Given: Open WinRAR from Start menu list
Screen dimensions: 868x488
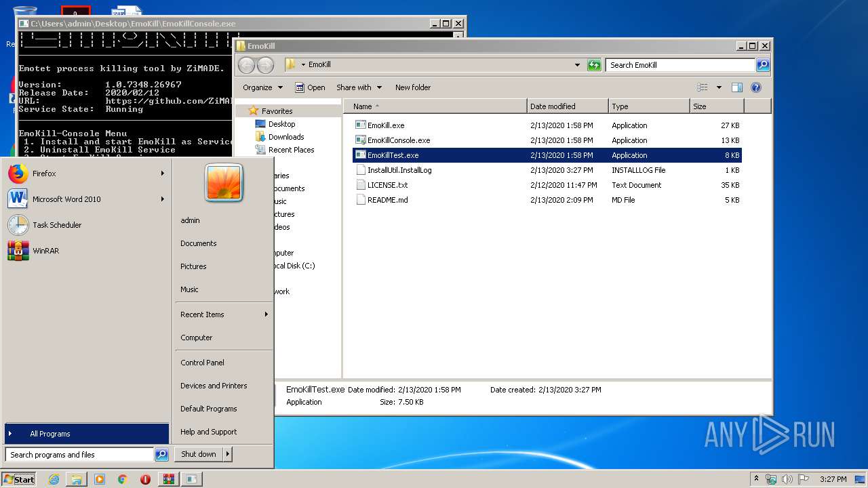Looking at the screenshot, I should [x=85, y=251].
